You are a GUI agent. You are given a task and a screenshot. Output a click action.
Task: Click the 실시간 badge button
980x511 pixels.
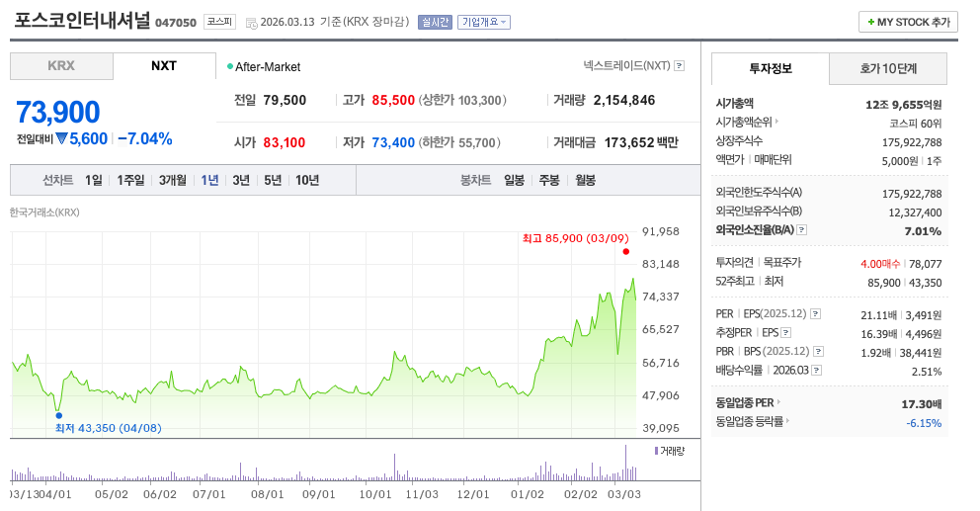click(x=435, y=23)
